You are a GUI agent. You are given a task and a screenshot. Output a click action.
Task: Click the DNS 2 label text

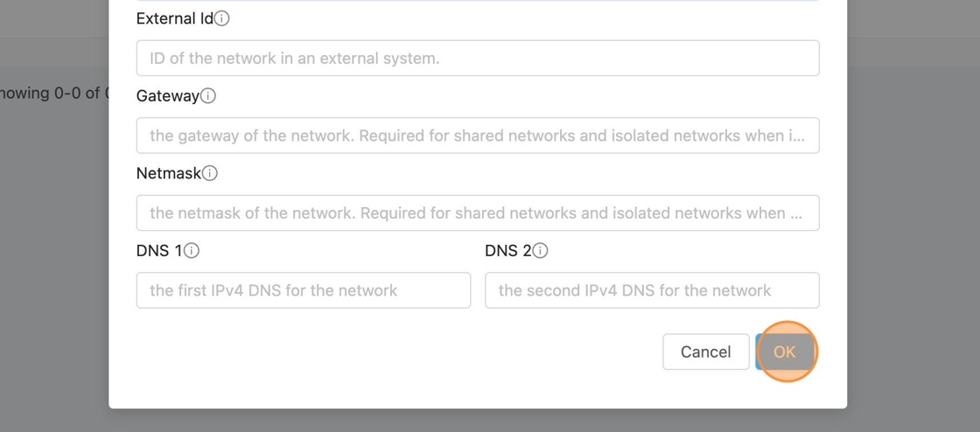click(x=507, y=251)
